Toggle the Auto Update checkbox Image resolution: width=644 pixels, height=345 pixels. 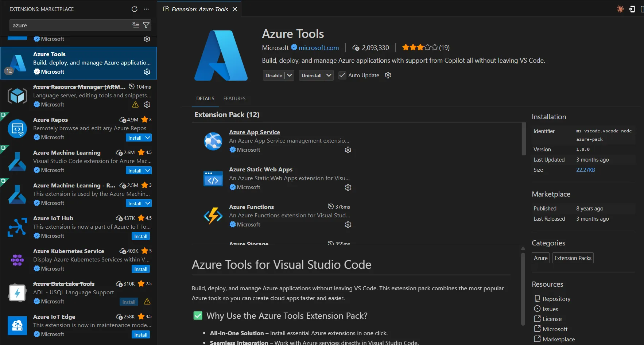(342, 75)
